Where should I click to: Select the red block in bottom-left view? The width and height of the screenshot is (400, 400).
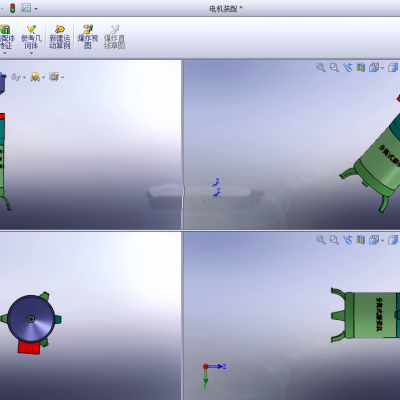pyautogui.click(x=29, y=347)
